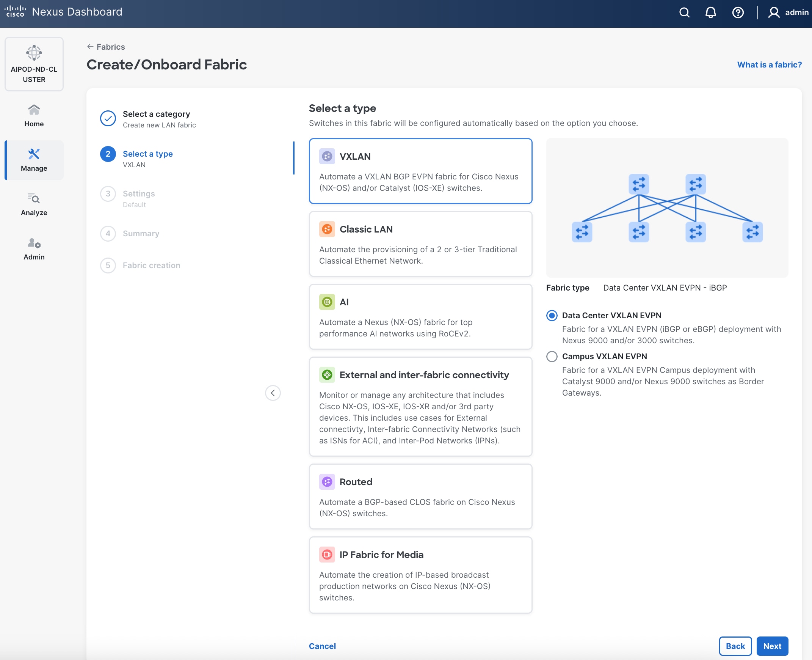The image size is (812, 660).
Task: Open the notifications bell icon
Action: point(710,13)
